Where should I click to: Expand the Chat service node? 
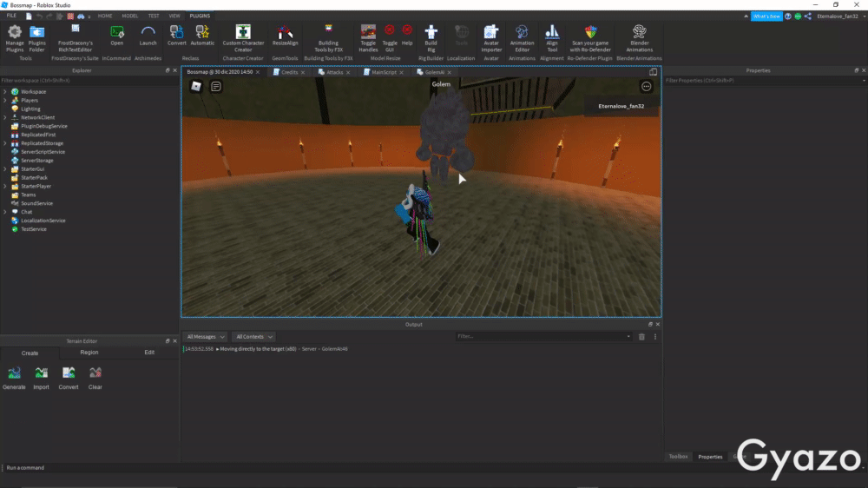[x=5, y=212]
